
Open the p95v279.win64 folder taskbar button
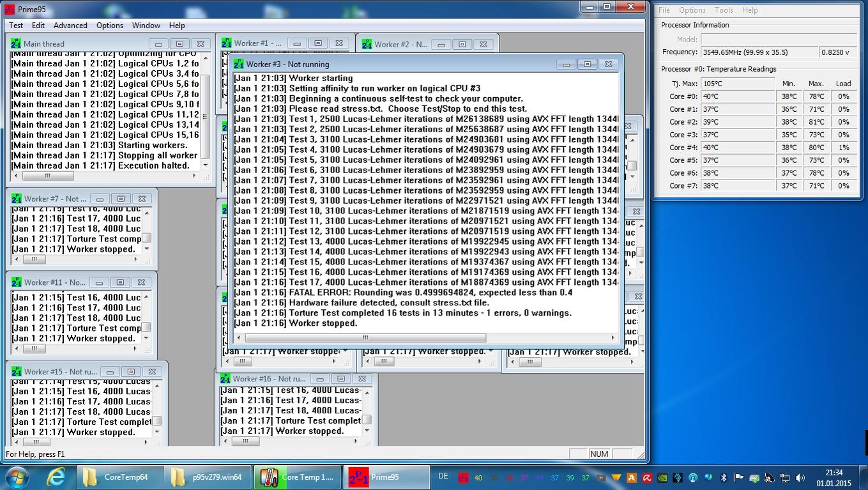point(208,477)
